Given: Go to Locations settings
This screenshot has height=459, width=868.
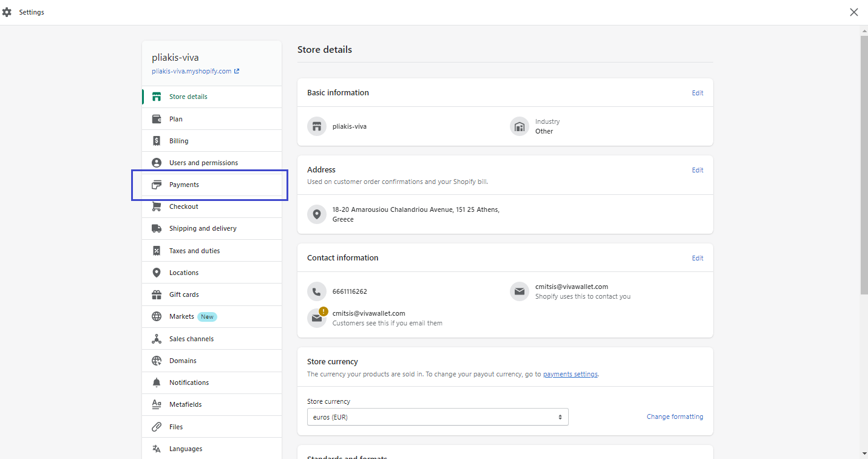Looking at the screenshot, I should [x=212, y=273].
